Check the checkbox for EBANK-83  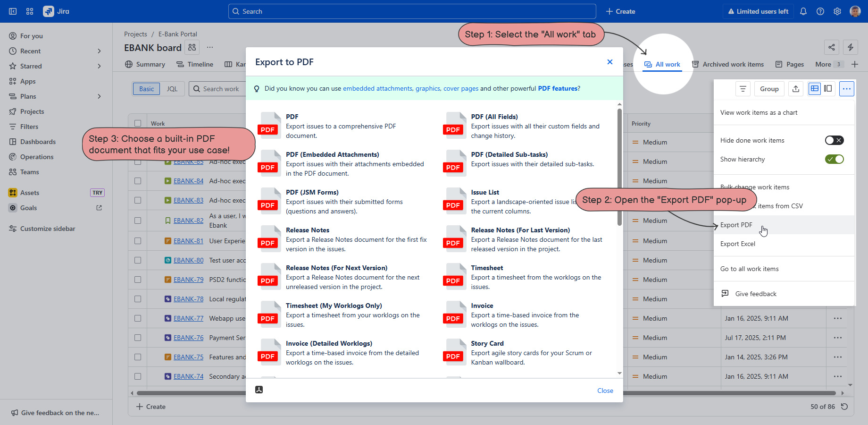point(138,200)
